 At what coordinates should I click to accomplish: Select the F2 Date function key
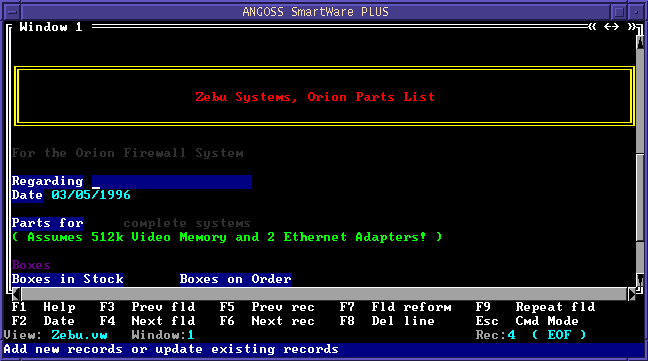point(44,321)
